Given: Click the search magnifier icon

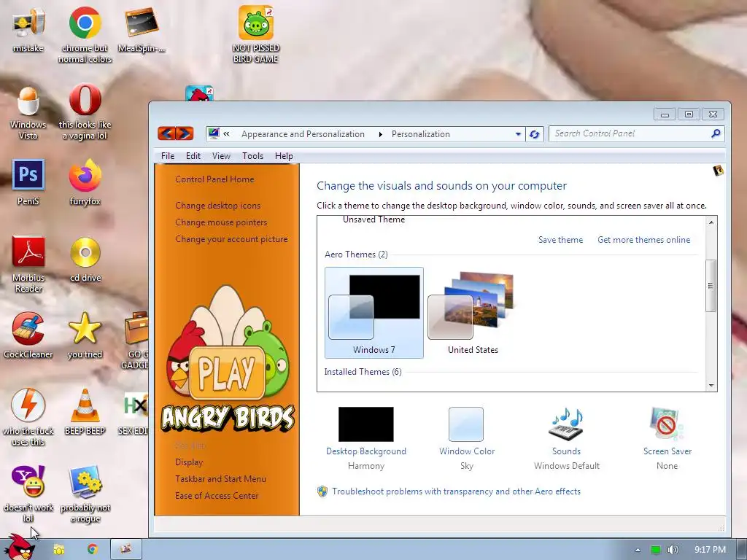Looking at the screenshot, I should pyautogui.click(x=716, y=134).
